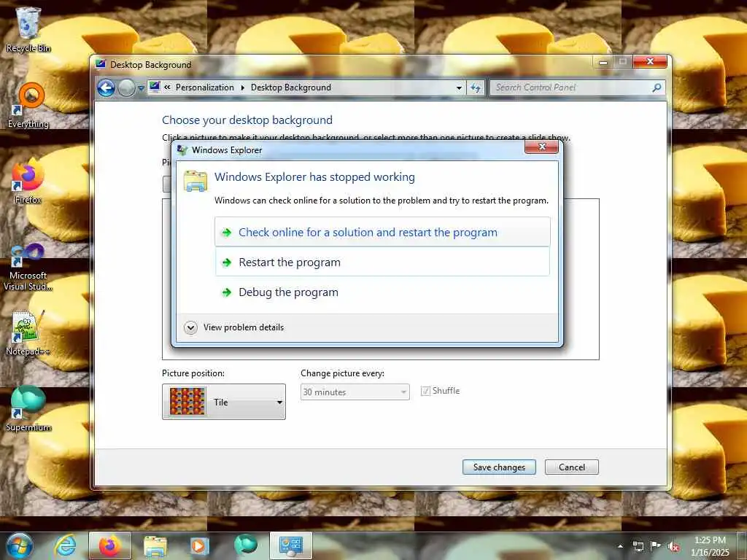Open the Action Center flag icon
Viewport: 747px width, 560px height.
[x=656, y=545]
